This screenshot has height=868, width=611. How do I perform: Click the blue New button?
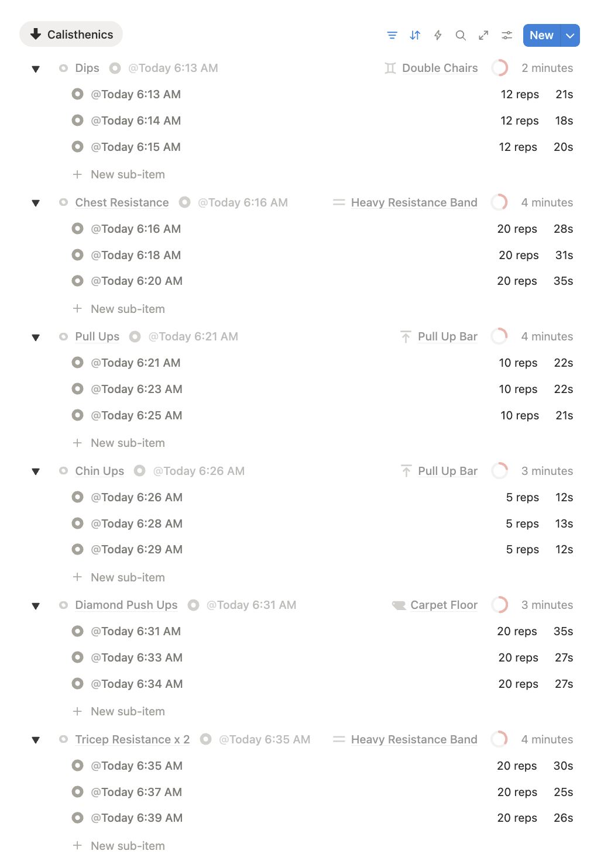point(541,36)
